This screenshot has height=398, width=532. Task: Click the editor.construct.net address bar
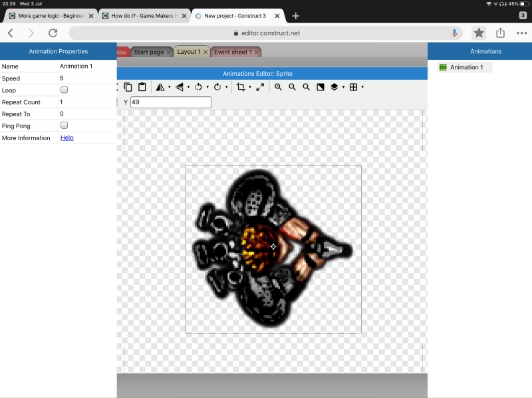(265, 33)
